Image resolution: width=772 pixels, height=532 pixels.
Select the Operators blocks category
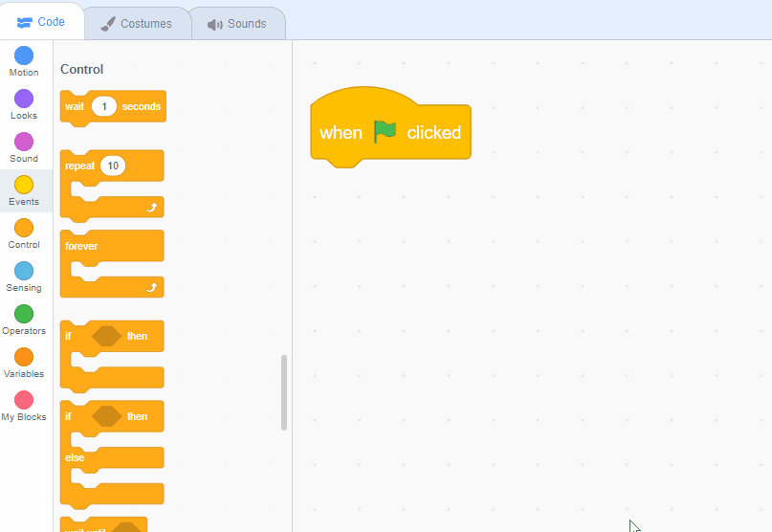(24, 321)
